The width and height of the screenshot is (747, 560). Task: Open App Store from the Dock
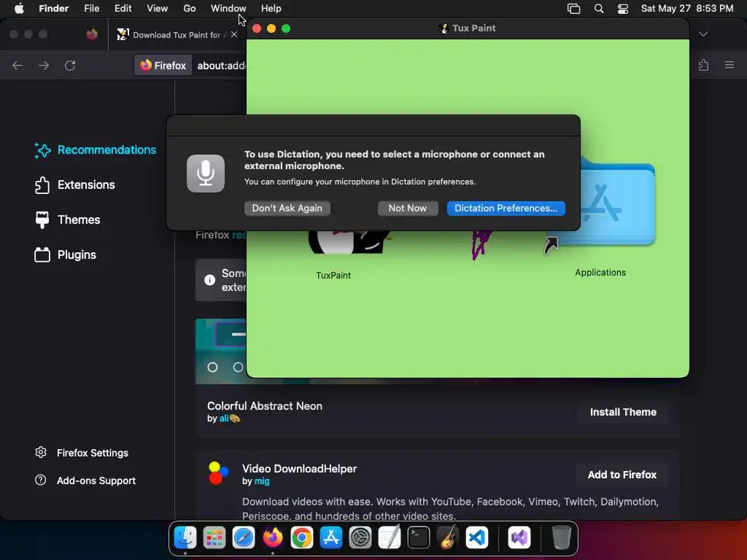(331, 537)
